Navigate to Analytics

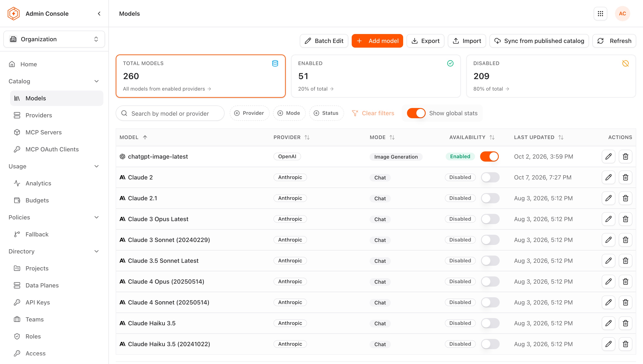tap(57, 183)
